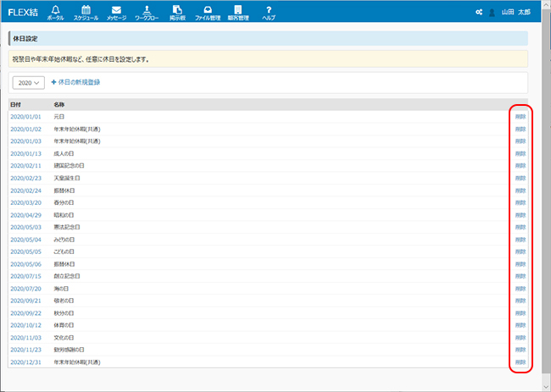The image size is (551, 392).
Task: Open the 2020/11/23 date link
Action: pos(25,350)
